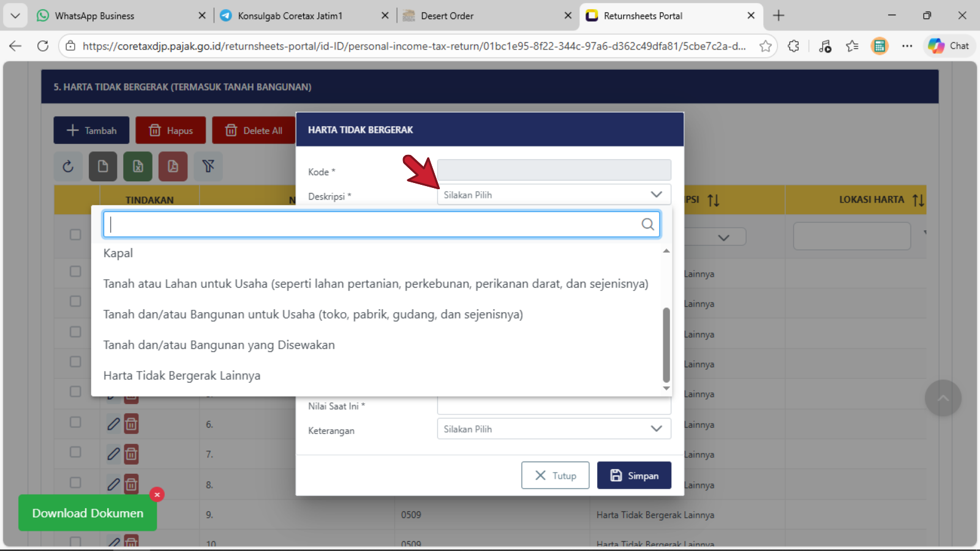Dismiss Download Dokumen with red X badge

[157, 495]
